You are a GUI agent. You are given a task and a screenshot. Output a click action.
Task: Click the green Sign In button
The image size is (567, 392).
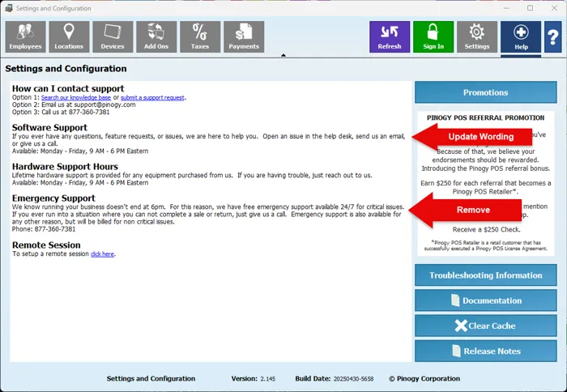[433, 37]
